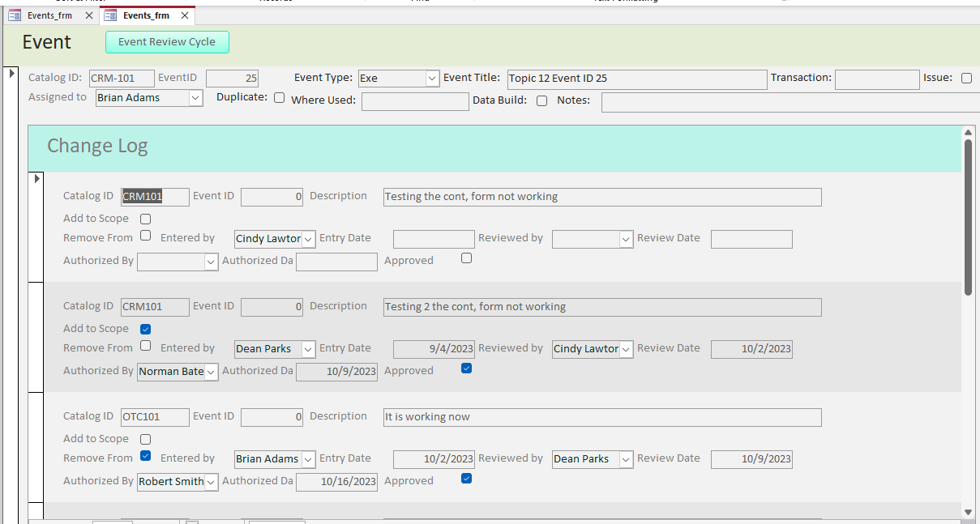Click the empty Transaction field
Image resolution: width=980 pixels, height=524 pixels.
point(877,79)
